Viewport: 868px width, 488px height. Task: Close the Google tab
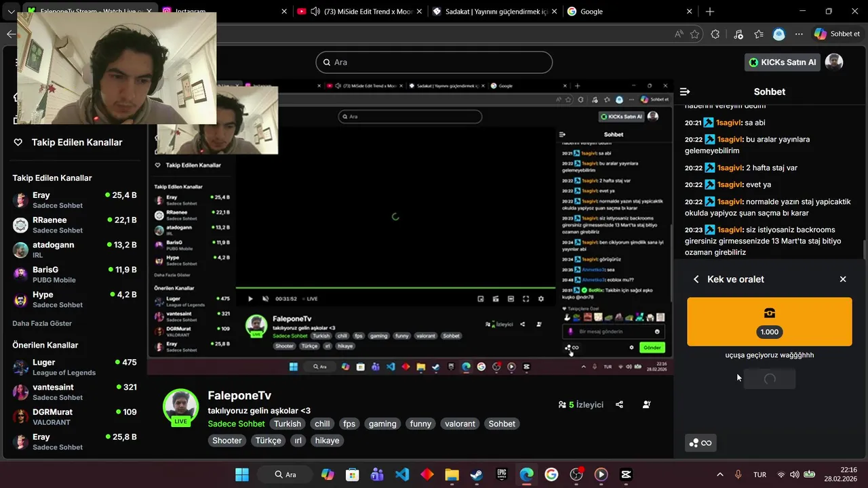pyautogui.click(x=690, y=12)
